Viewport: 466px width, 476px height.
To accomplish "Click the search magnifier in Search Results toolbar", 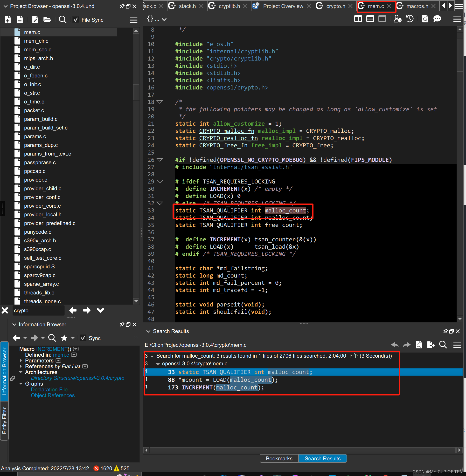I will coord(443,345).
